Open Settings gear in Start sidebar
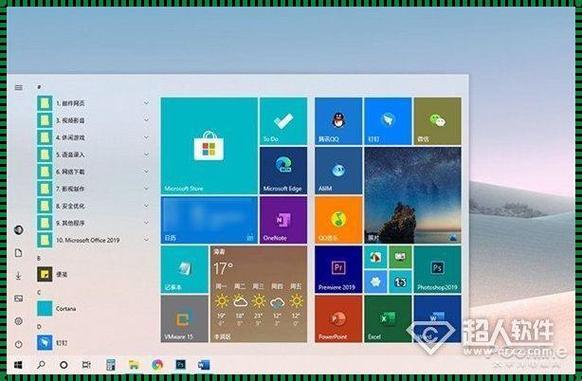This screenshot has width=582, height=381. (x=19, y=321)
